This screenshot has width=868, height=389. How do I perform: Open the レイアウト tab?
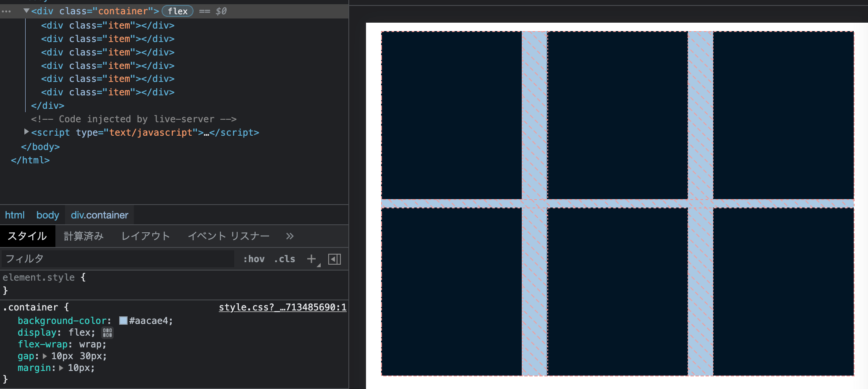pos(146,236)
